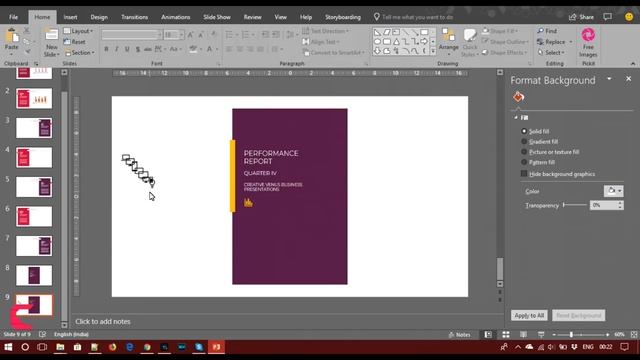The image size is (640, 360).
Task: Switch to the Insert tab
Action: [70, 17]
